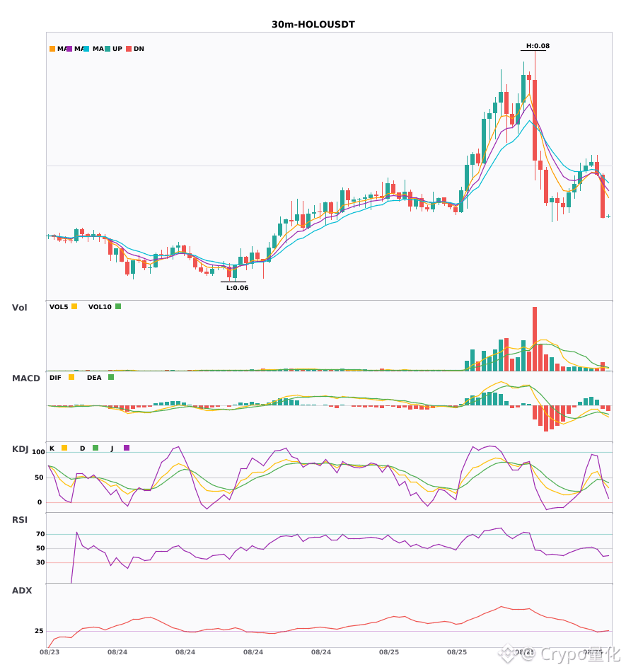Select the yellow DIF legend swatch
Image resolution: width=626 pixels, height=672 pixels.
click(x=71, y=377)
